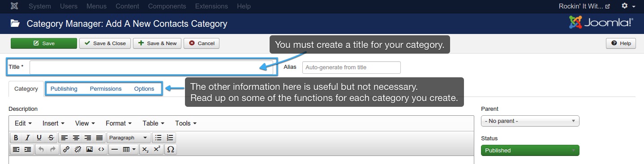Insert a bulleted list
The width and height of the screenshot is (644, 164).
(x=158, y=138)
